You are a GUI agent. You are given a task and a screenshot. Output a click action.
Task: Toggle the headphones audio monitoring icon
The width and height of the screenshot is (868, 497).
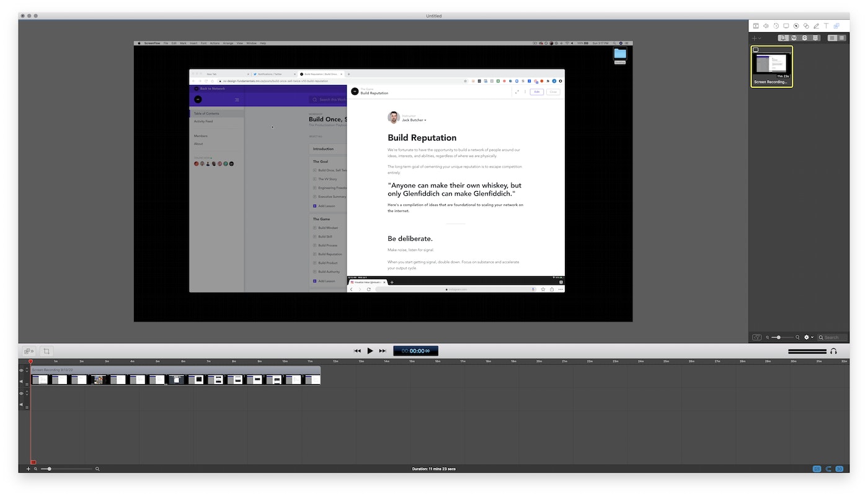coord(833,351)
